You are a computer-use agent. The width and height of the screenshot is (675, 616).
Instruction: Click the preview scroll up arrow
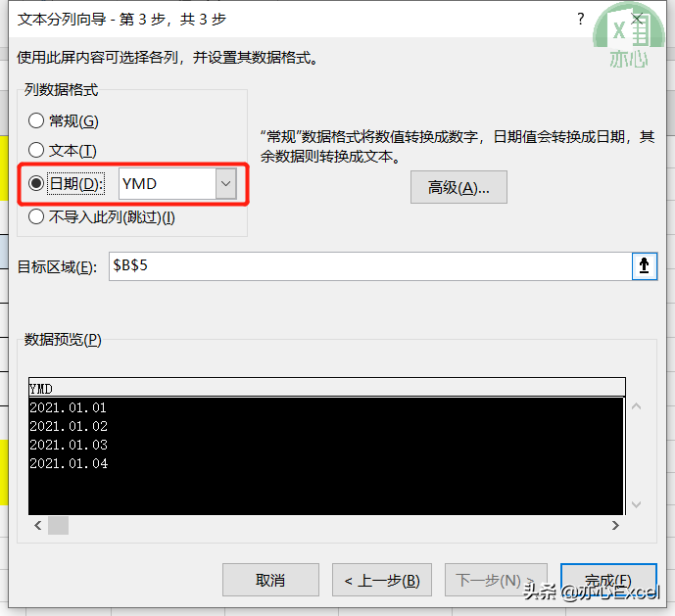(636, 406)
